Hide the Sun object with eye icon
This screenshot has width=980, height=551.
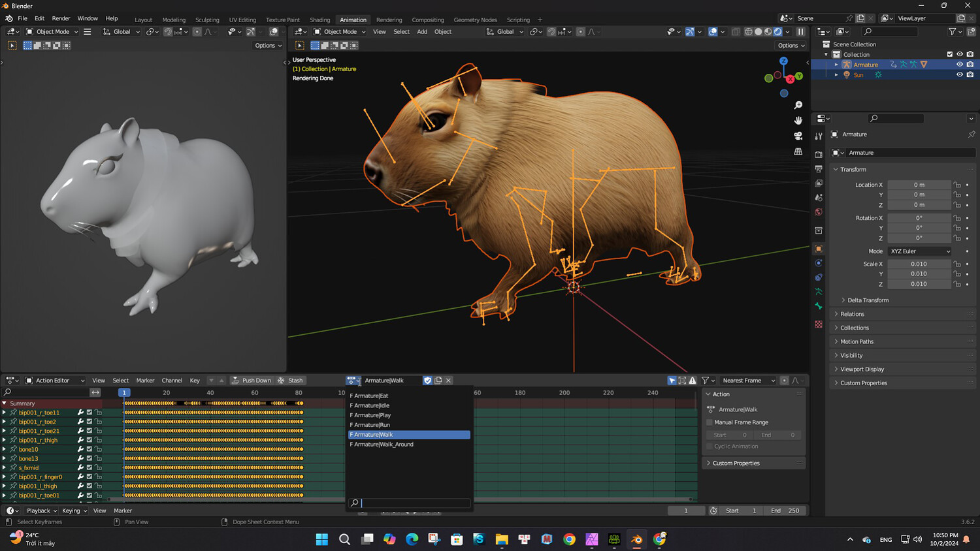[959, 75]
